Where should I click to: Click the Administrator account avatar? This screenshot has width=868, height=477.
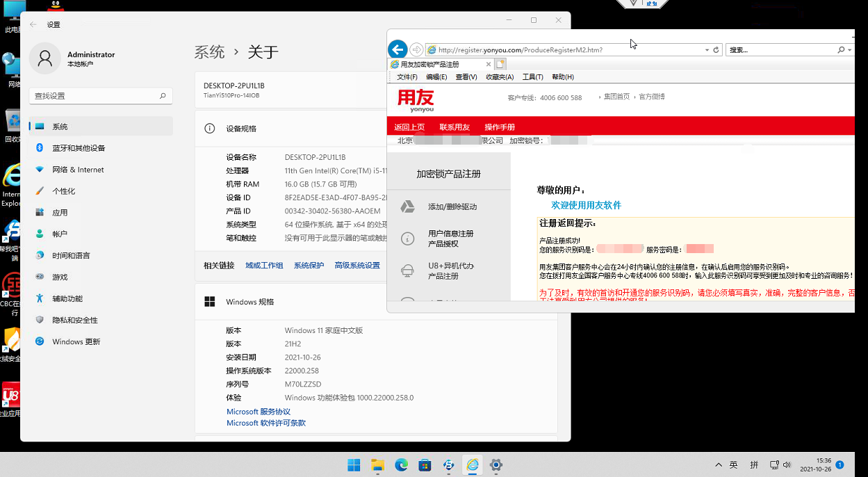(45, 58)
